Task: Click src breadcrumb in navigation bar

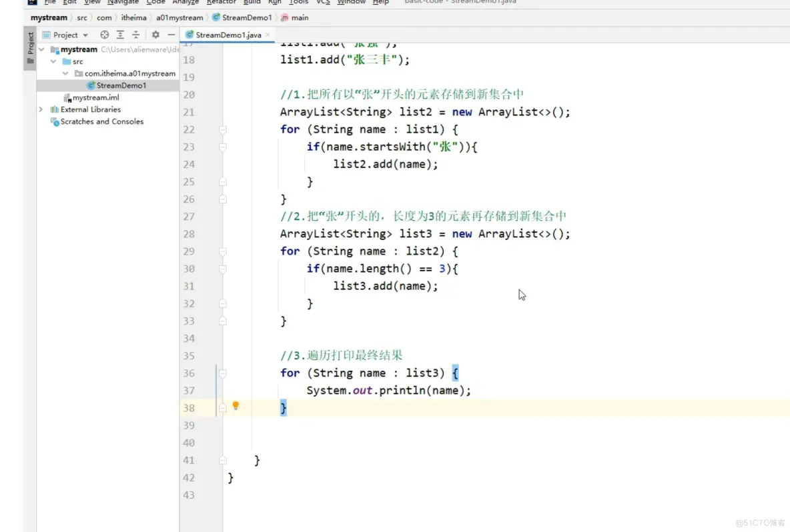Action: click(x=81, y=17)
